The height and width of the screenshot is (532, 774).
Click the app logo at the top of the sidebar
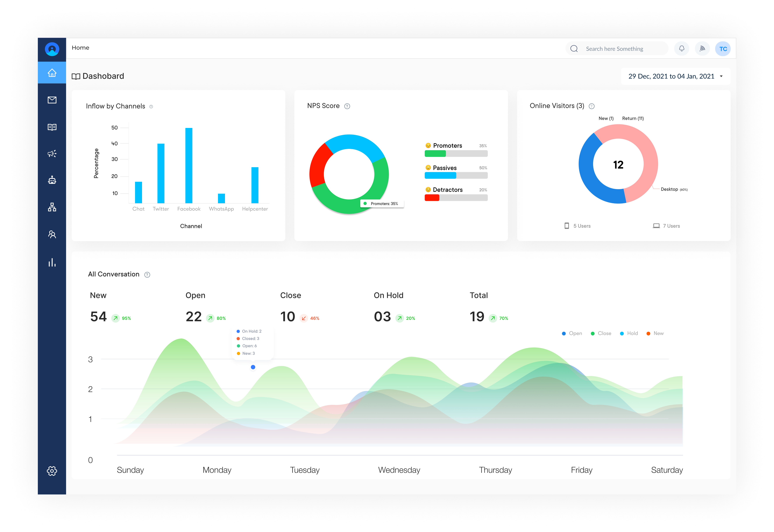click(x=52, y=49)
